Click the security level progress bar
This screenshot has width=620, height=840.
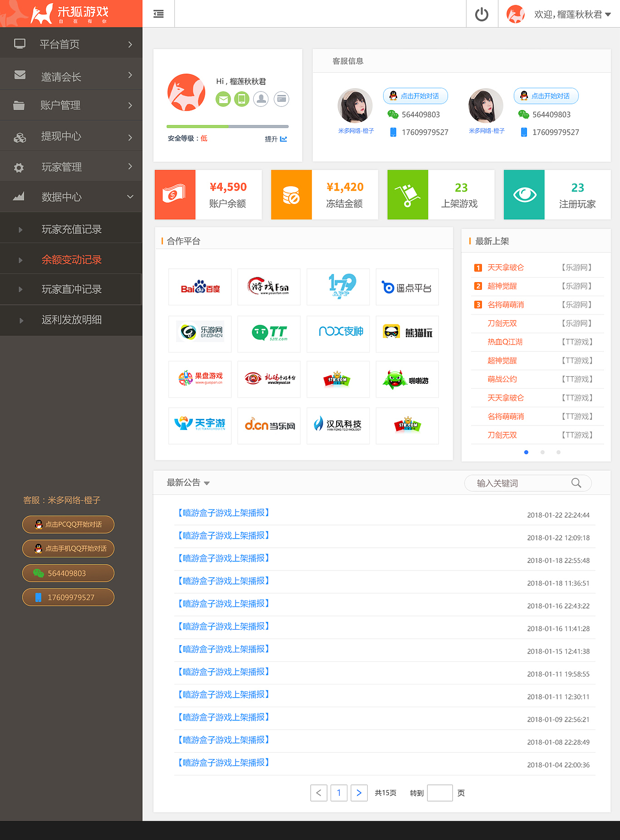[228, 127]
